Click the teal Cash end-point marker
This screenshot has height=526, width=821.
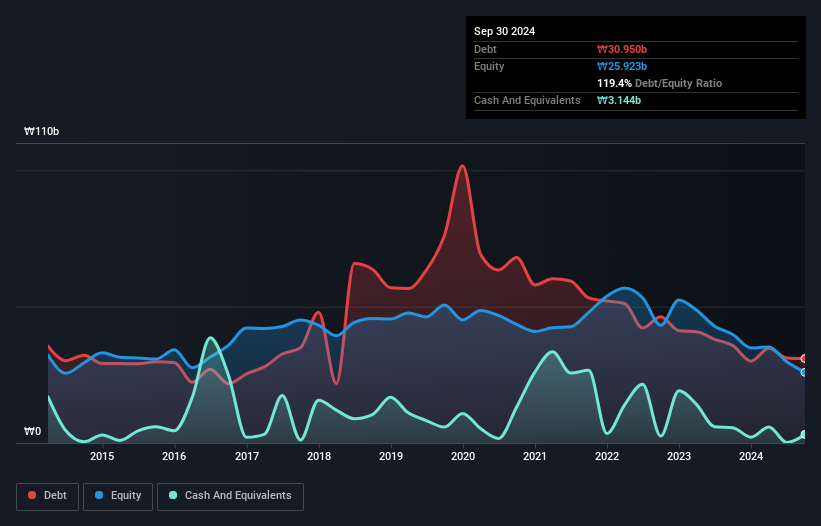click(804, 435)
